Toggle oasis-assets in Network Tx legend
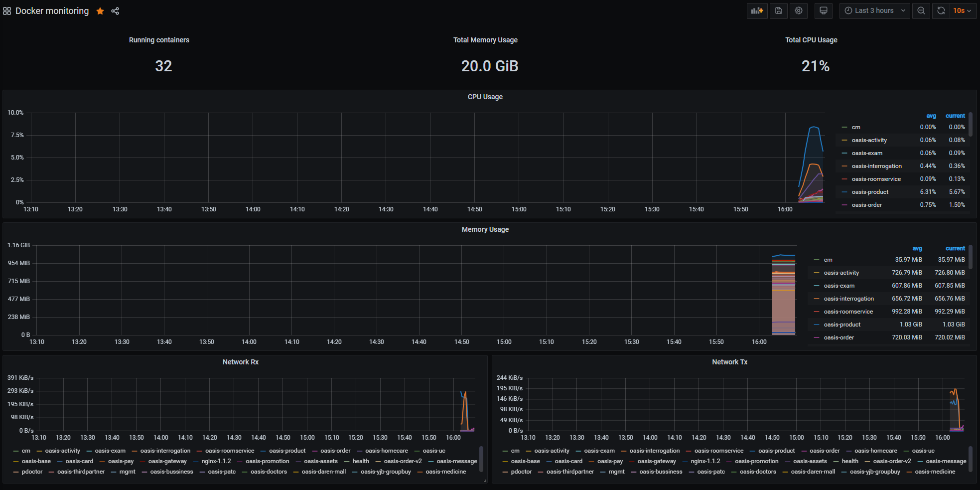 point(810,461)
